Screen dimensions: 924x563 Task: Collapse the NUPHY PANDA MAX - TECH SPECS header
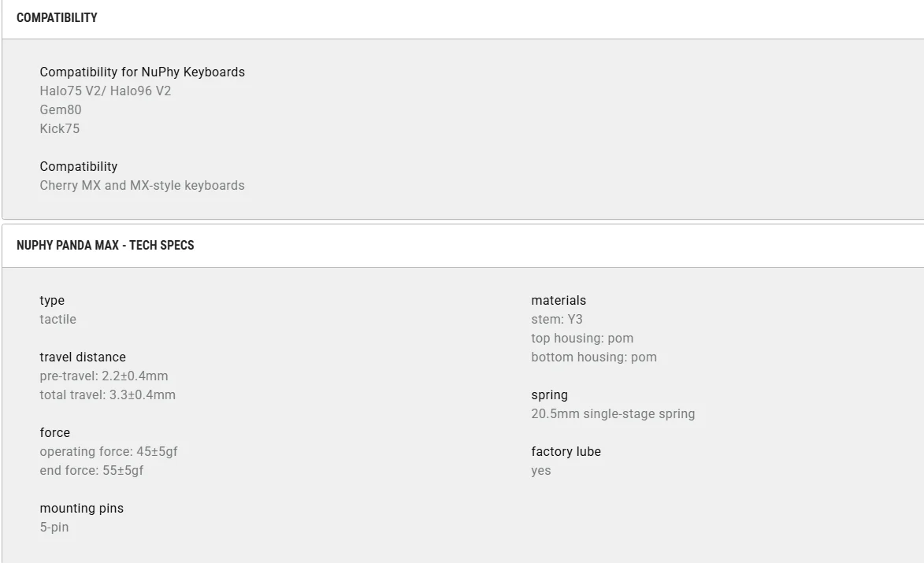pyautogui.click(x=105, y=246)
